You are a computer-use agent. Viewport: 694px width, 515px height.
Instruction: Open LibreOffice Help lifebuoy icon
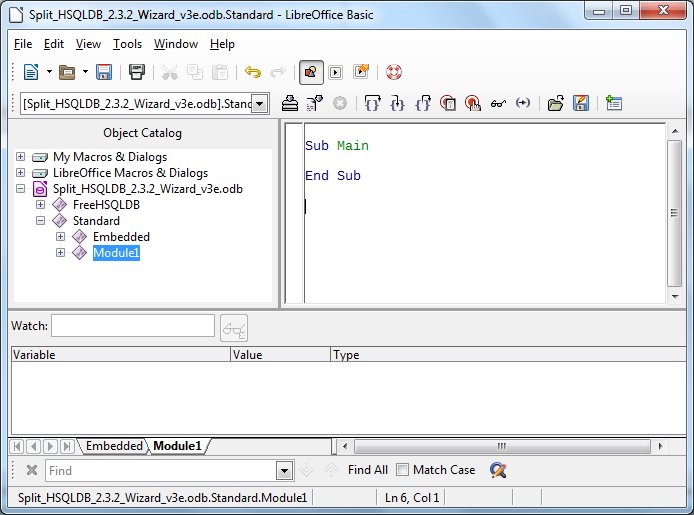tap(393, 72)
